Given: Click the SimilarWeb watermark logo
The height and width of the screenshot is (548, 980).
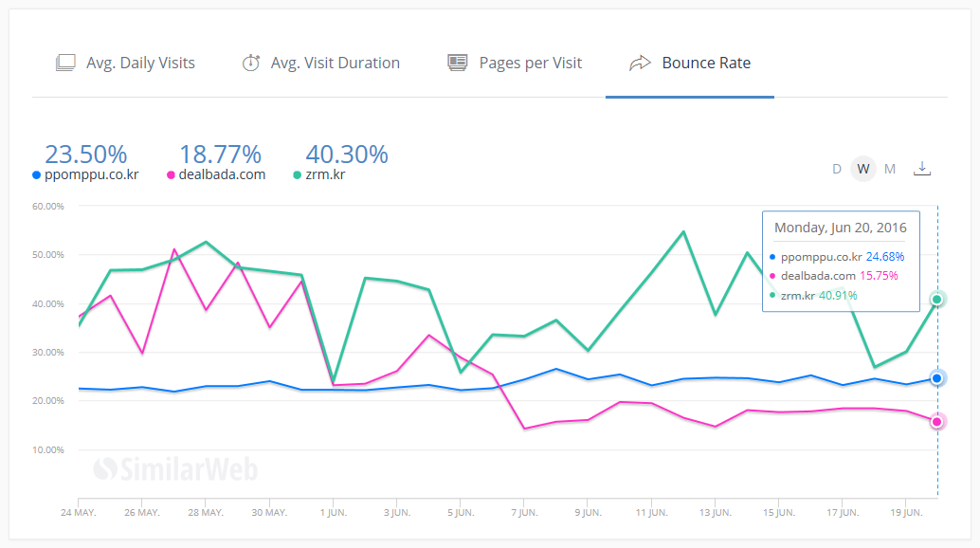Looking at the screenshot, I should [174, 467].
